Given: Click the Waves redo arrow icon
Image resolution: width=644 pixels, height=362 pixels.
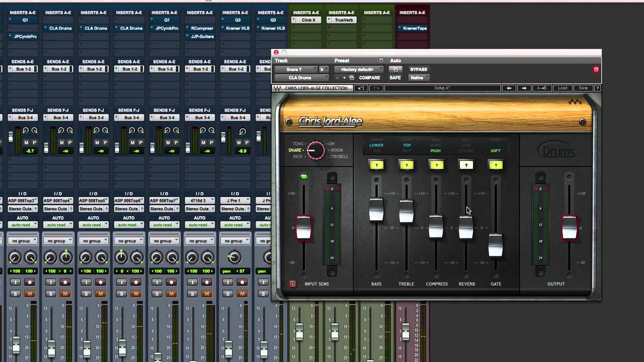Looking at the screenshot, I should tap(376, 88).
